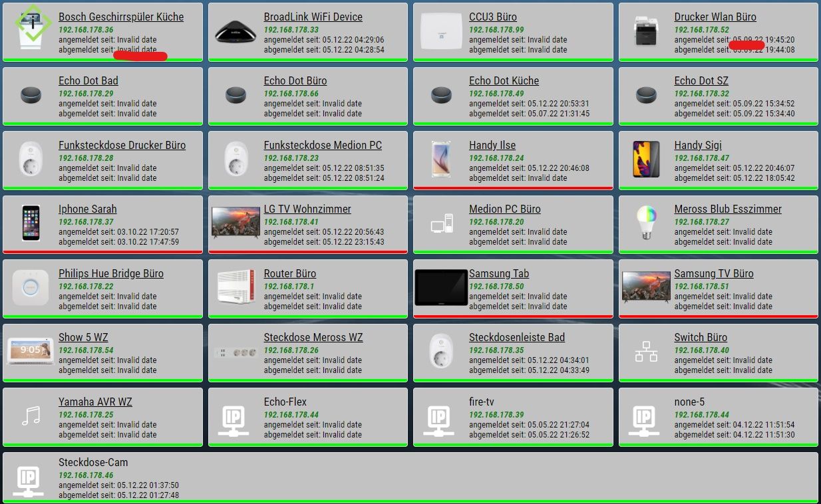The width and height of the screenshot is (821, 504).
Task: Open the CCU3 Büro link
Action: pyautogui.click(x=492, y=17)
